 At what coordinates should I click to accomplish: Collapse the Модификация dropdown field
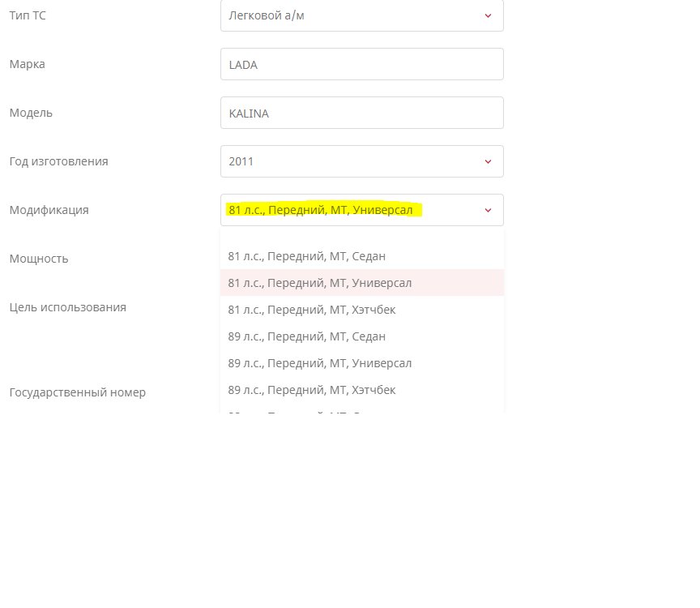point(361,210)
